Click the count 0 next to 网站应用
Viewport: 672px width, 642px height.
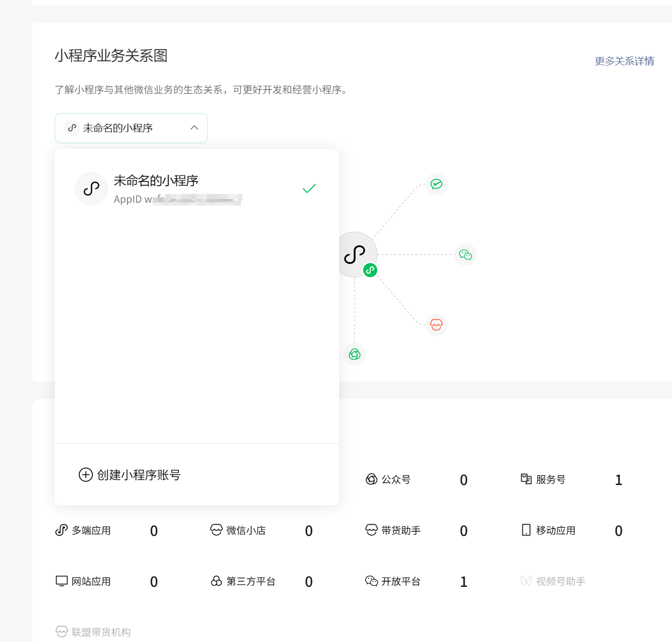click(x=154, y=582)
